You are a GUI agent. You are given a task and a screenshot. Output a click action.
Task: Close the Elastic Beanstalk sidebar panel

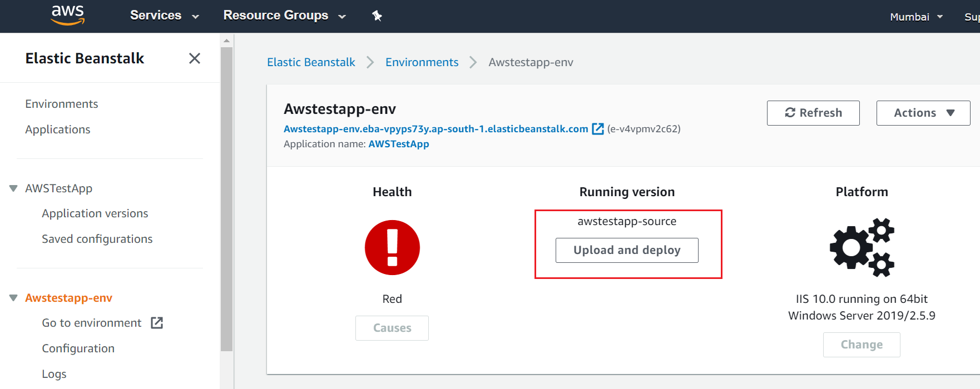[194, 58]
